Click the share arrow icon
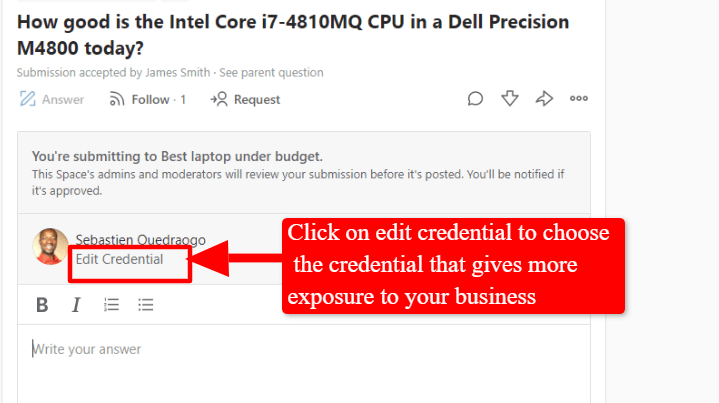Screen dimensions: 719x403 coord(544,98)
